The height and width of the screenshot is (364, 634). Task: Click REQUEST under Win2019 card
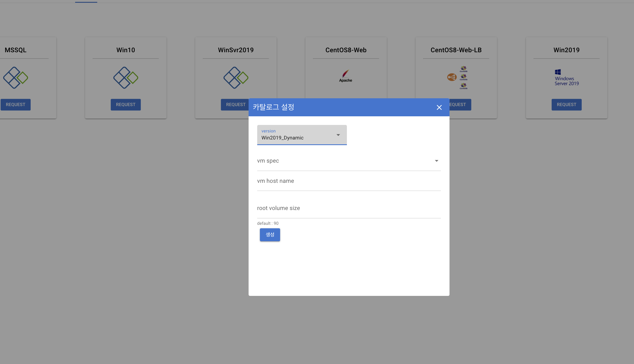tap(566, 105)
